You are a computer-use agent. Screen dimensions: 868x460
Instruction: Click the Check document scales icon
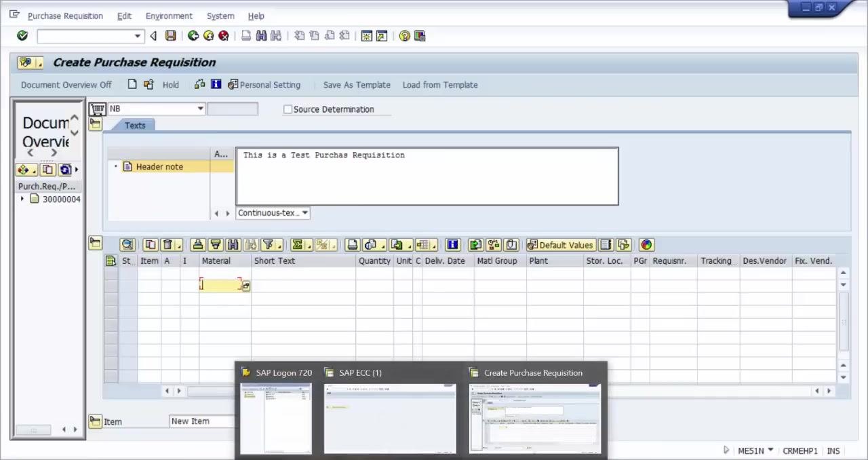[x=199, y=85]
